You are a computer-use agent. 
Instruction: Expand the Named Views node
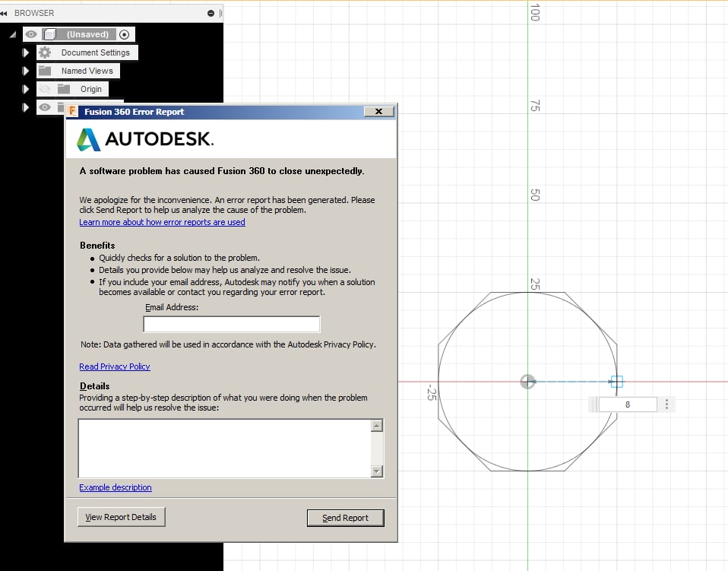(x=26, y=71)
